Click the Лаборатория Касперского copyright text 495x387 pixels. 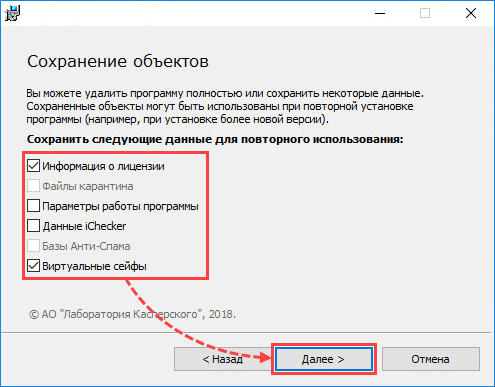pos(132,314)
